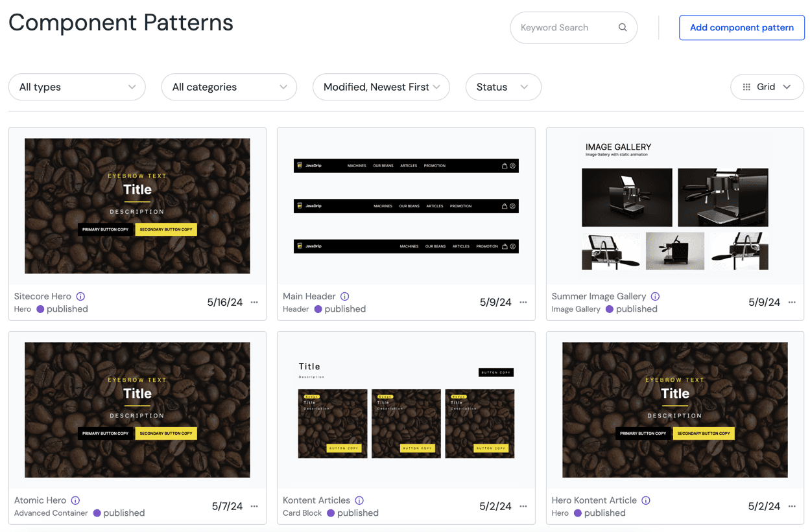Open the Kontent Articles card options menu

pos(523,506)
